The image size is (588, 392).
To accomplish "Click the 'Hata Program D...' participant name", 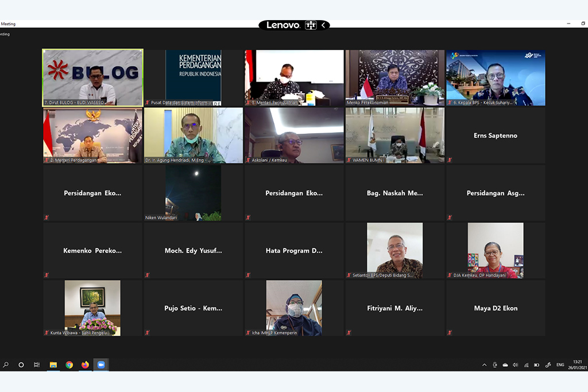I will tap(294, 251).
